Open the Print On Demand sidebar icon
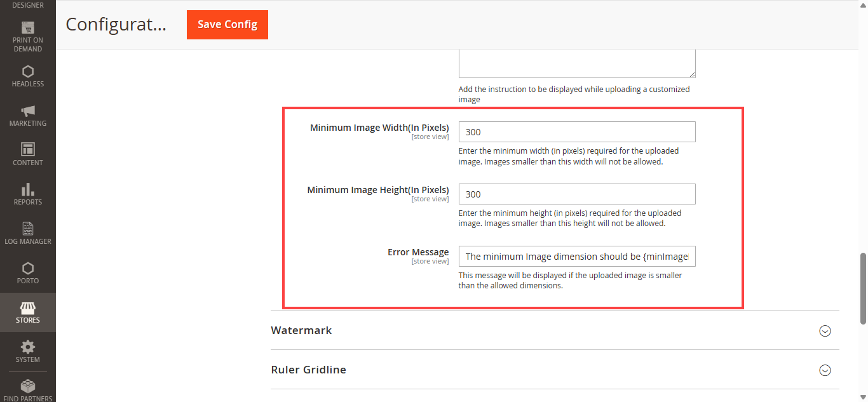Image resolution: width=868 pixels, height=402 pixels. [28, 29]
